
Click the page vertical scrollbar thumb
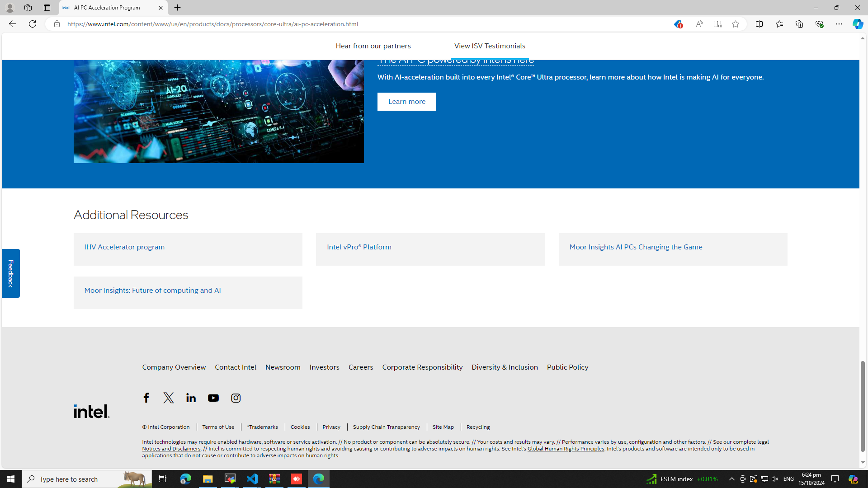tap(863, 406)
